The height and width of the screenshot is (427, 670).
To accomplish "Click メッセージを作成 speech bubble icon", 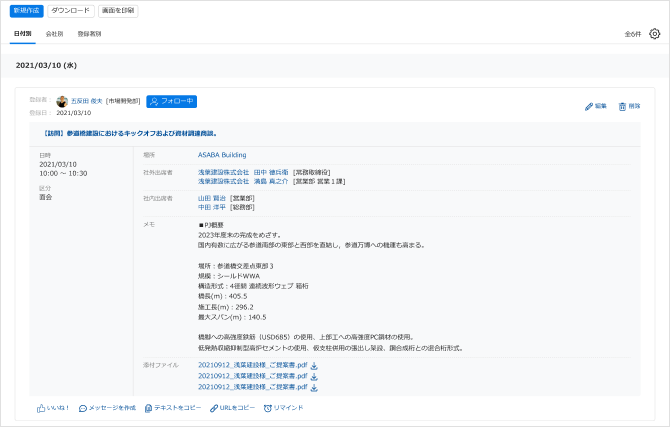I will (x=83, y=408).
